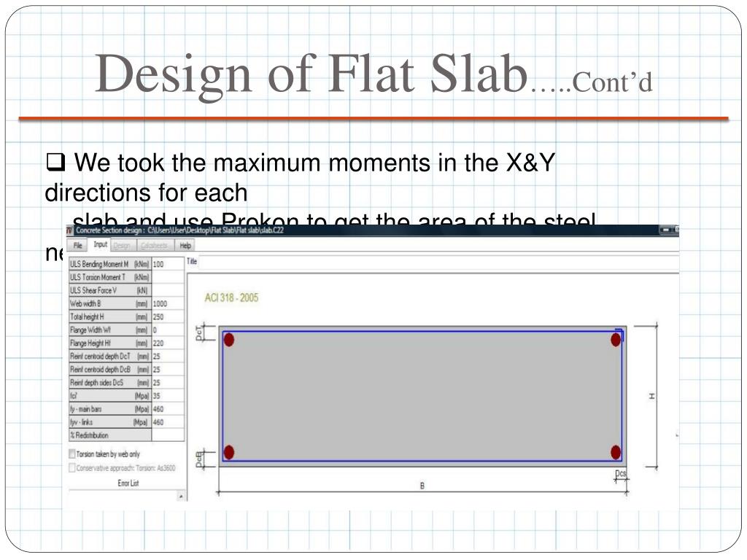Click the ULS Torsion Moment T field
This screenshot has height=560, width=747.
pyautogui.click(x=168, y=277)
